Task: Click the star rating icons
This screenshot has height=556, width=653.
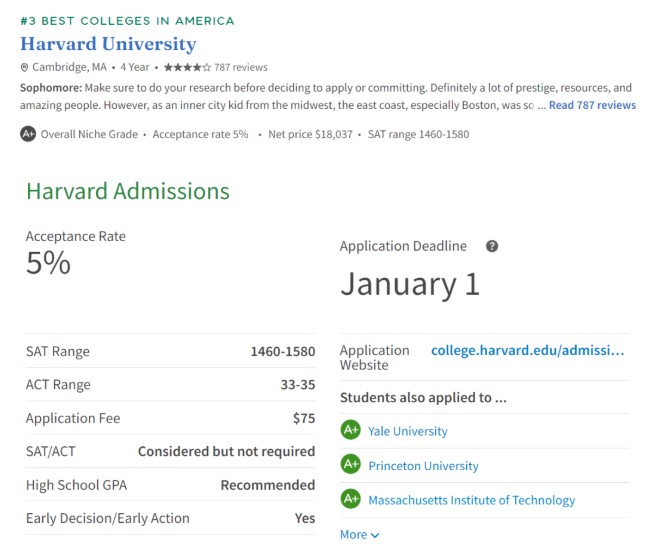Action: point(187,67)
